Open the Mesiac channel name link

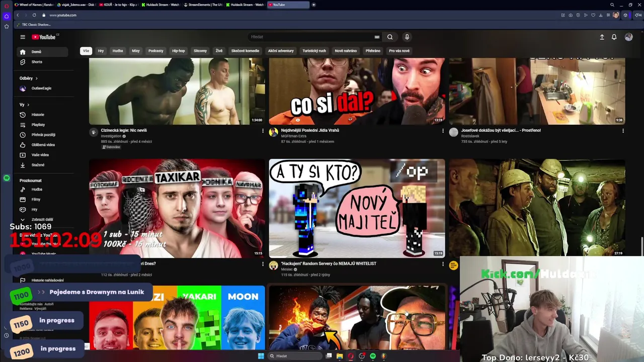[x=287, y=269]
